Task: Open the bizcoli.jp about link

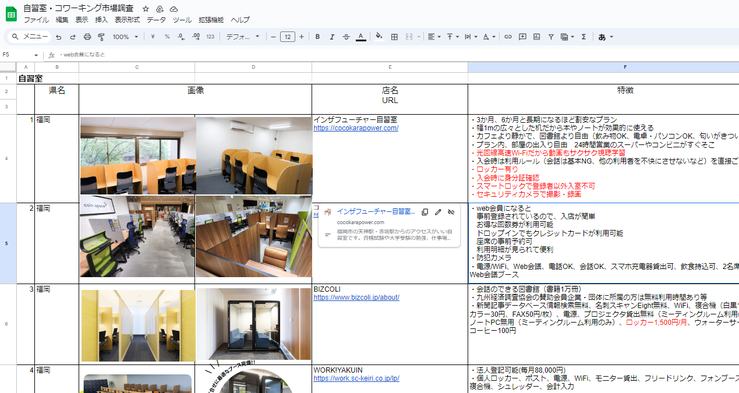Action: pos(356,297)
